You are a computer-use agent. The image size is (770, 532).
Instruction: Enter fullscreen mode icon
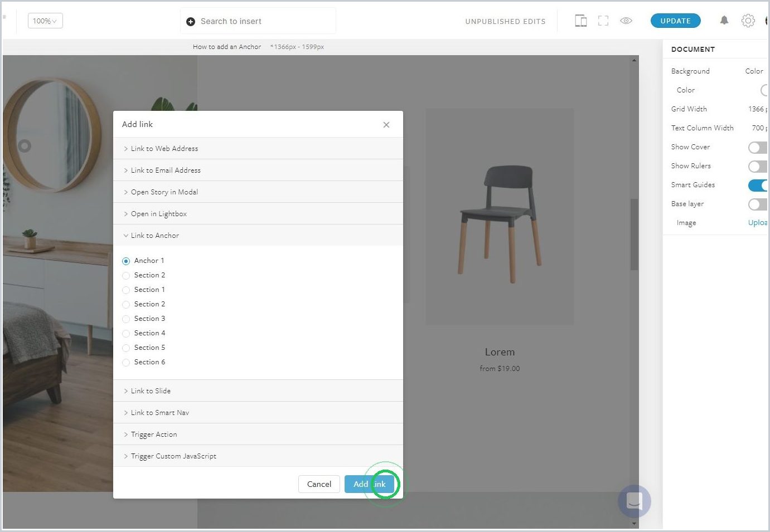pyautogui.click(x=603, y=21)
